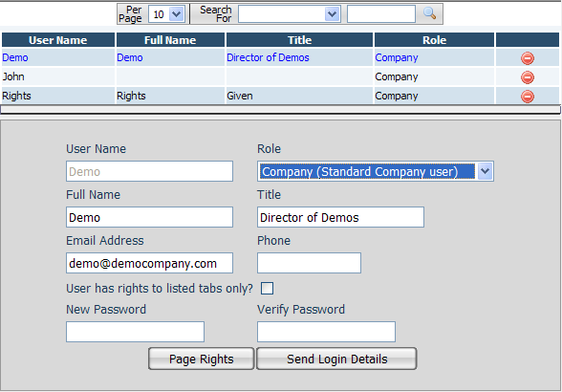Click the Page Rights button
This screenshot has height=392, width=562.
(x=201, y=359)
